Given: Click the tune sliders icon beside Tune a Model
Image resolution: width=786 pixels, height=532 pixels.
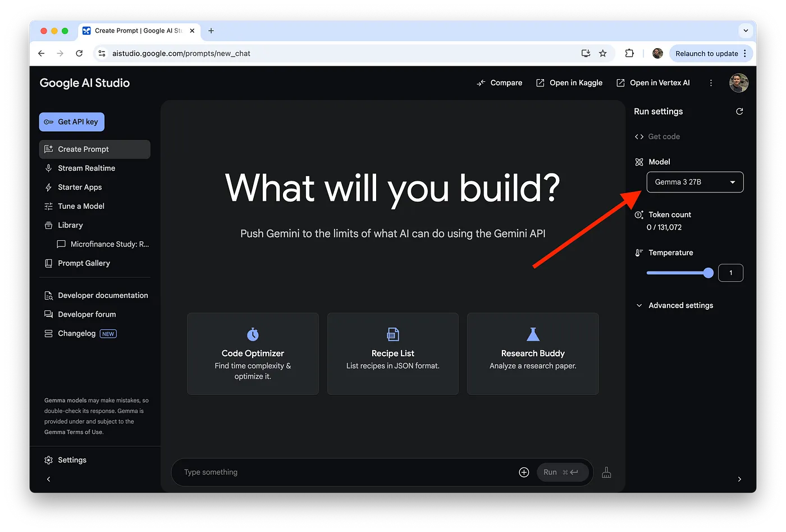Looking at the screenshot, I should pyautogui.click(x=49, y=207).
